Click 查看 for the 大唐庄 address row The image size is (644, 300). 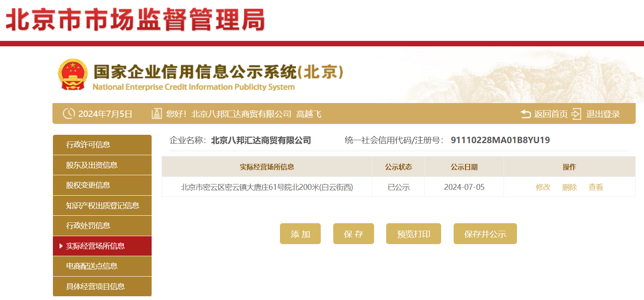click(596, 187)
